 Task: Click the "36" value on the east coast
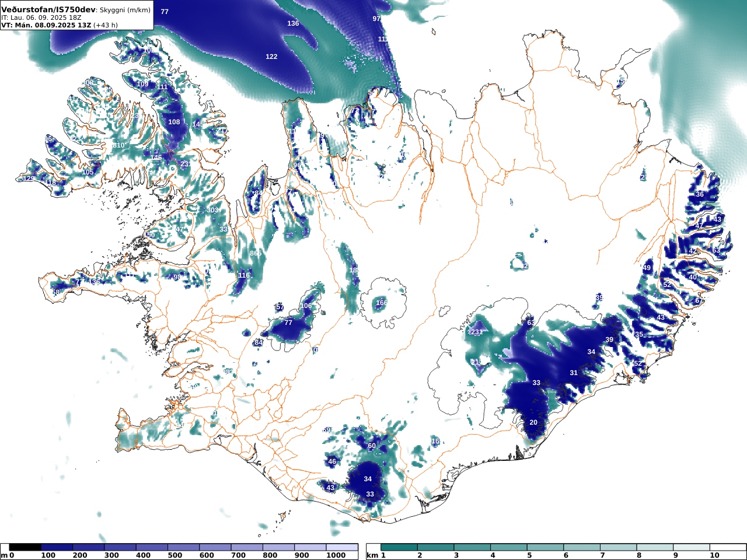(x=700, y=194)
